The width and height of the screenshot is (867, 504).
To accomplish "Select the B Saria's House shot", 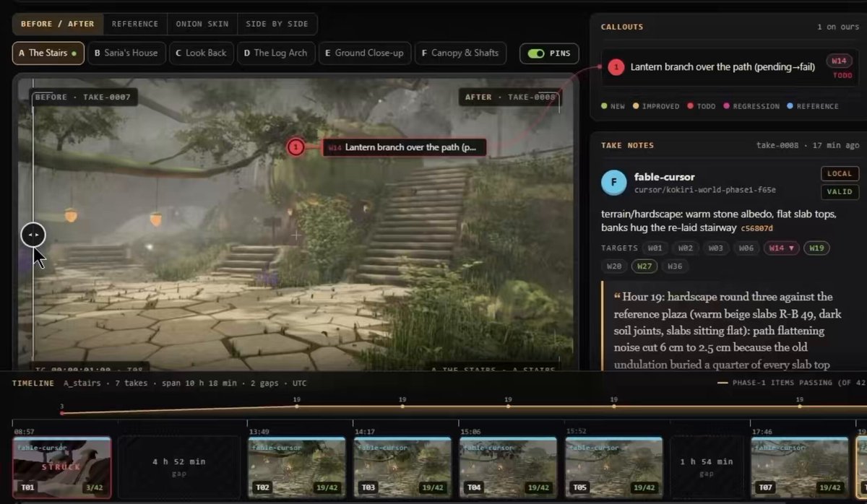I will [126, 53].
